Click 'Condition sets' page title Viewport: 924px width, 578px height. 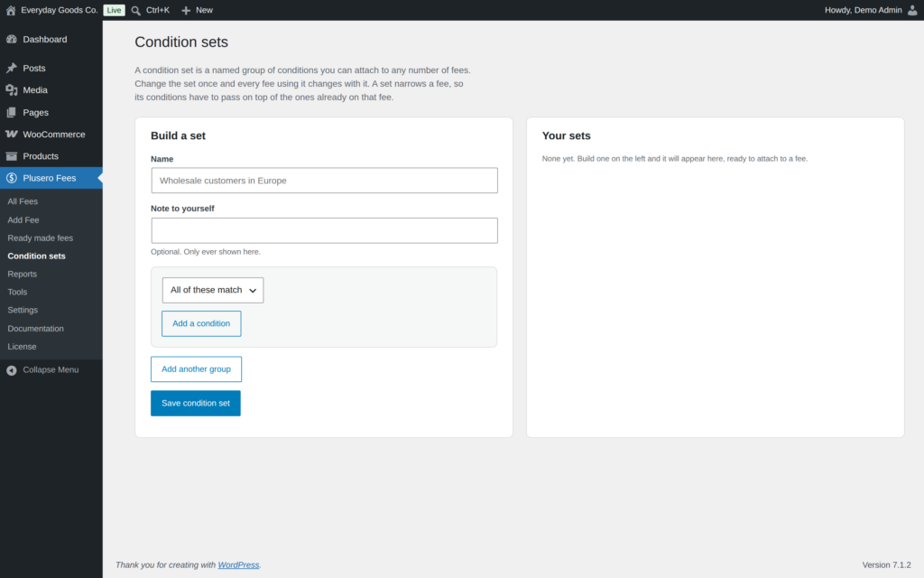coord(180,42)
